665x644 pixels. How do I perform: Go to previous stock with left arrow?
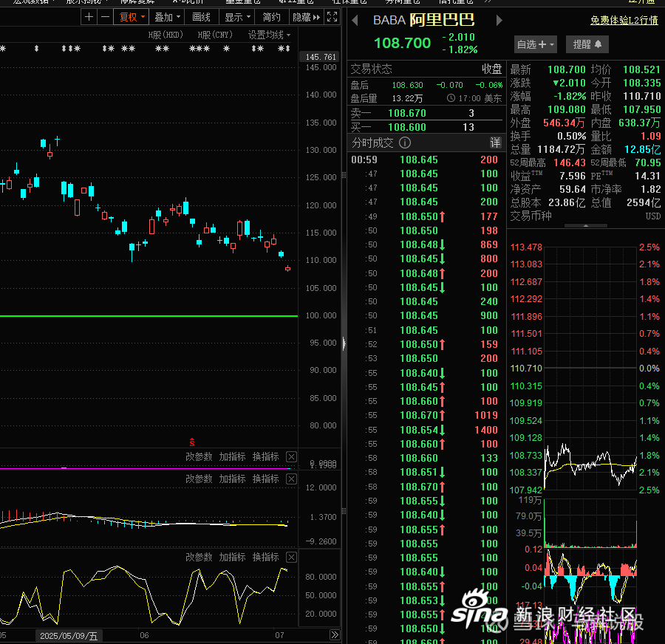[355, 20]
